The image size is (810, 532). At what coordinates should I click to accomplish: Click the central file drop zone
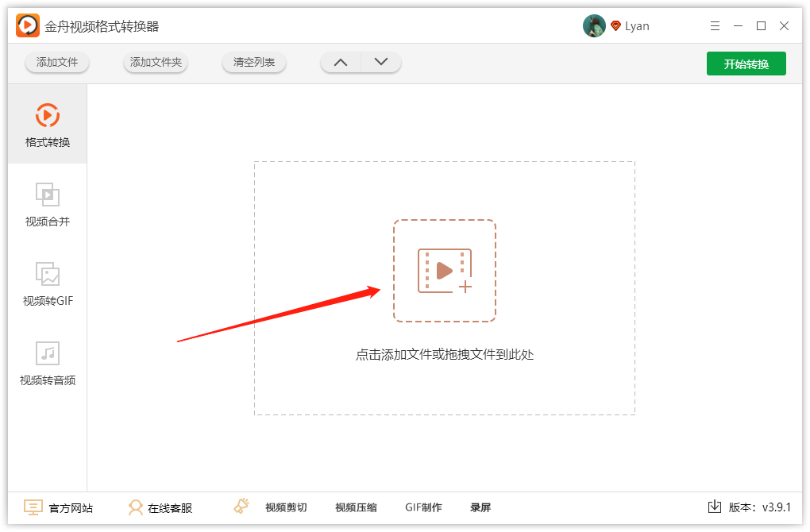pos(445,270)
